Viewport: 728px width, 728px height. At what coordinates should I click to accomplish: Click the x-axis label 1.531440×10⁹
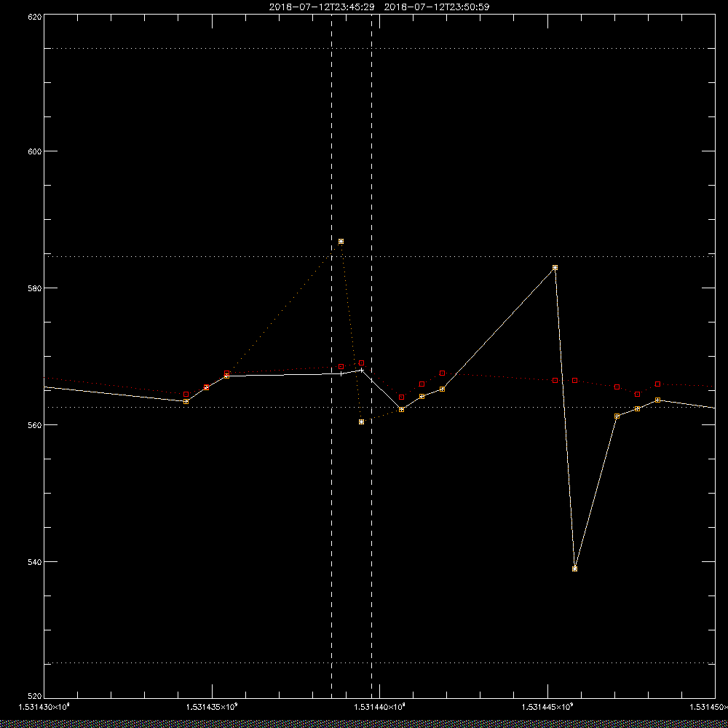(x=380, y=707)
